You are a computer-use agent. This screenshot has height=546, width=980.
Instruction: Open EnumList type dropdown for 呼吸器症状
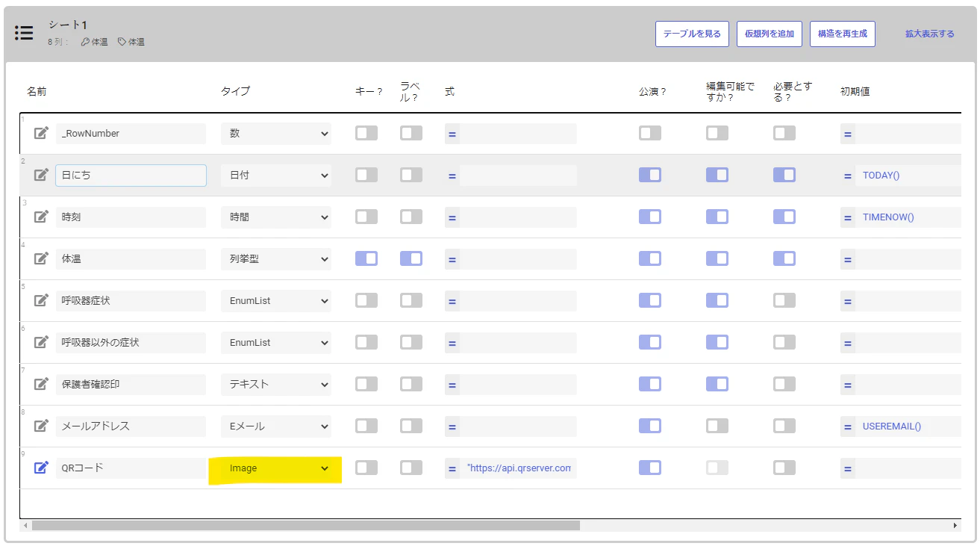point(276,301)
